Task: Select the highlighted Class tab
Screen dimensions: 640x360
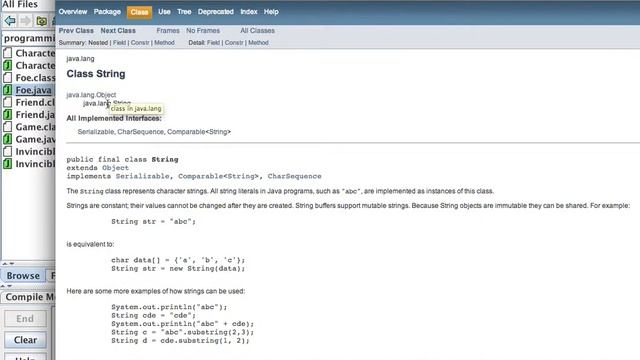Action: pos(139,12)
